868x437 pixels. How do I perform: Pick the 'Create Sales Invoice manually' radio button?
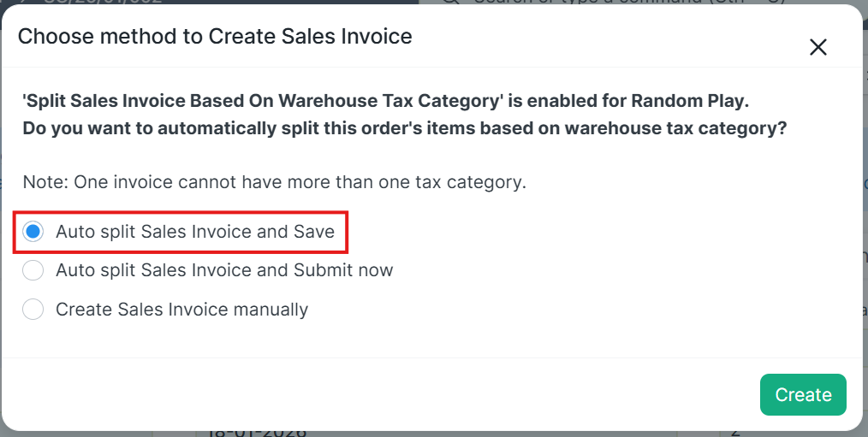33,310
